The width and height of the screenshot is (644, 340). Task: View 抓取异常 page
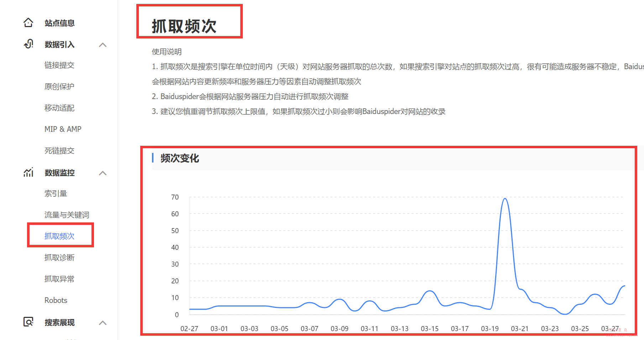[59, 279]
